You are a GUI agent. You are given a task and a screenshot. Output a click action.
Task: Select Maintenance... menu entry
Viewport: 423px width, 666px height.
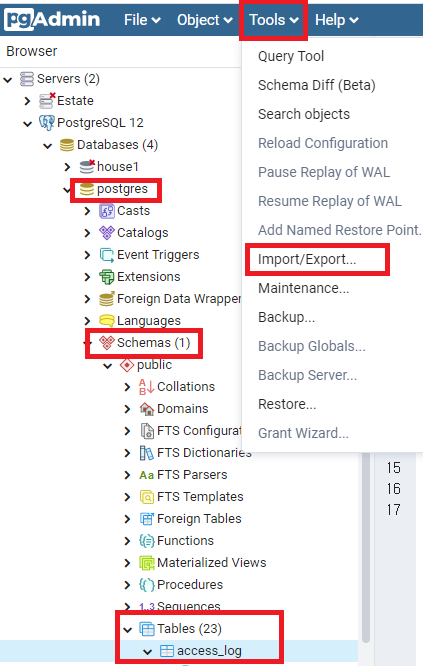click(304, 288)
